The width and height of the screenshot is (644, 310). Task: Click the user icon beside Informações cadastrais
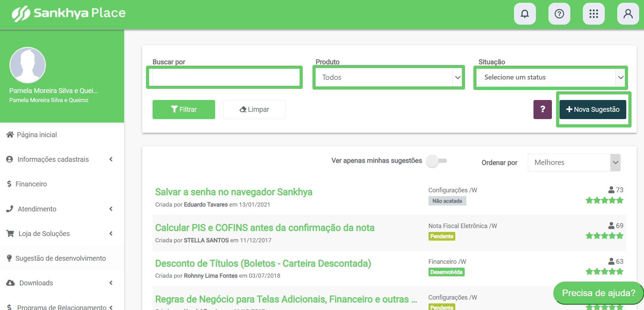pyautogui.click(x=10, y=159)
